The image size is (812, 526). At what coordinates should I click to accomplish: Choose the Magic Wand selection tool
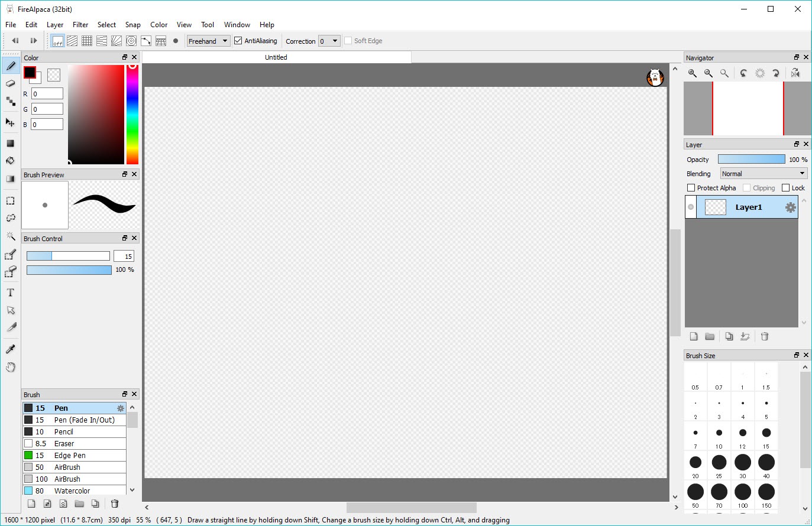click(x=10, y=236)
